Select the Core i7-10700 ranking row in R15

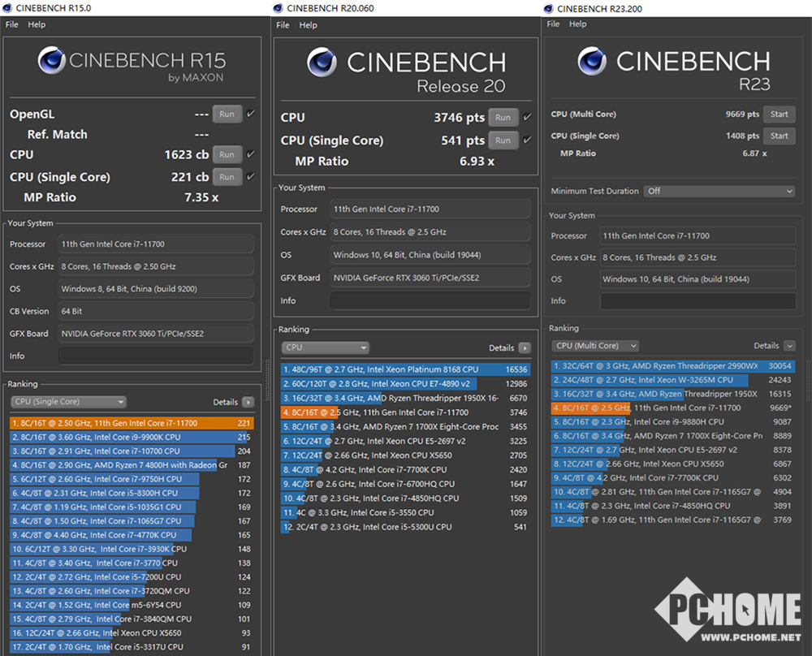pyautogui.click(x=132, y=451)
